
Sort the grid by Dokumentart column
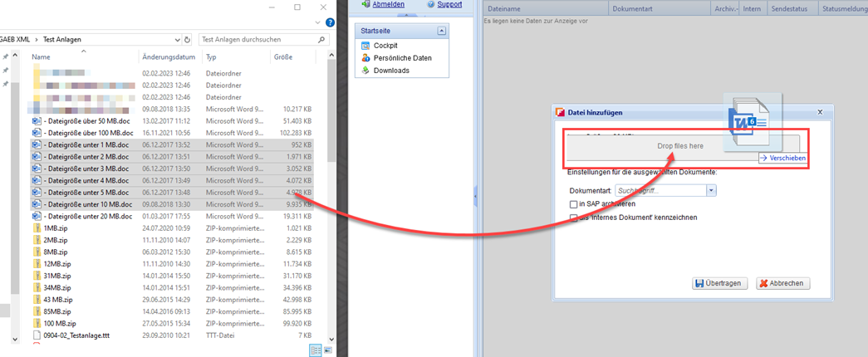coord(631,9)
